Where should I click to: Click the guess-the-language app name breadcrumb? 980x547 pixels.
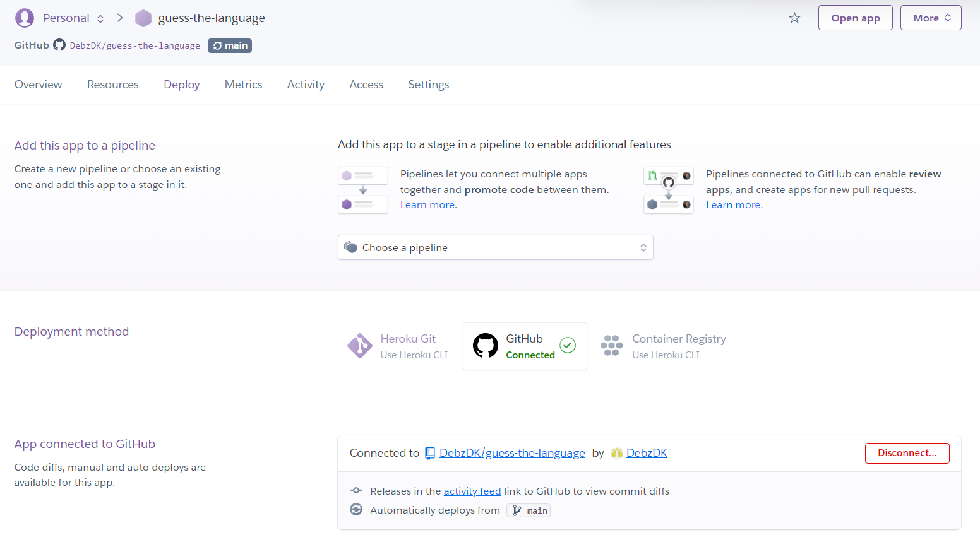212,18
